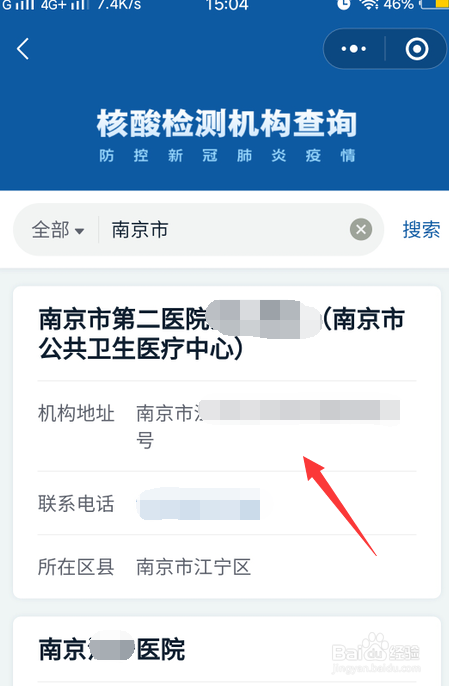Open the second hospital card 南京…医院
The image size is (449, 686).
coord(112,649)
